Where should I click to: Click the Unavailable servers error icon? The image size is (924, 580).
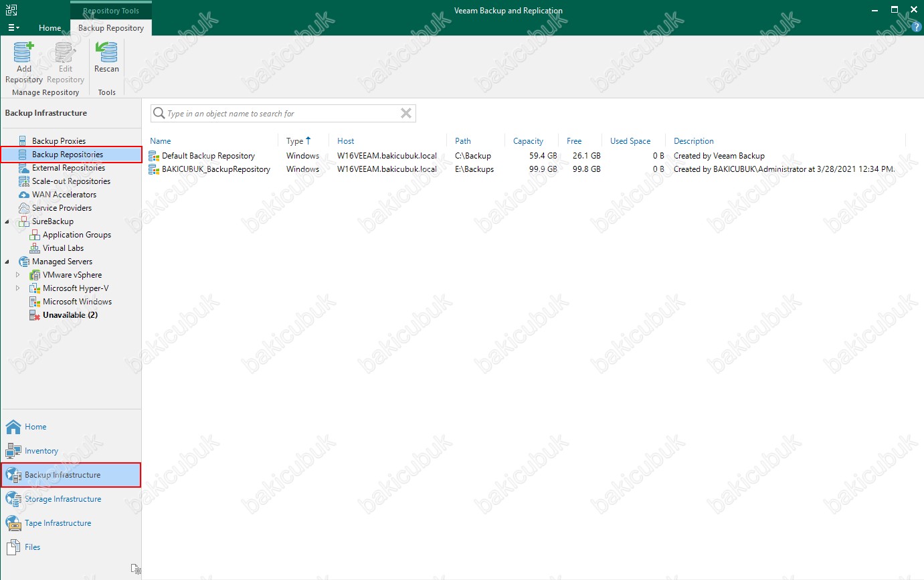(35, 315)
